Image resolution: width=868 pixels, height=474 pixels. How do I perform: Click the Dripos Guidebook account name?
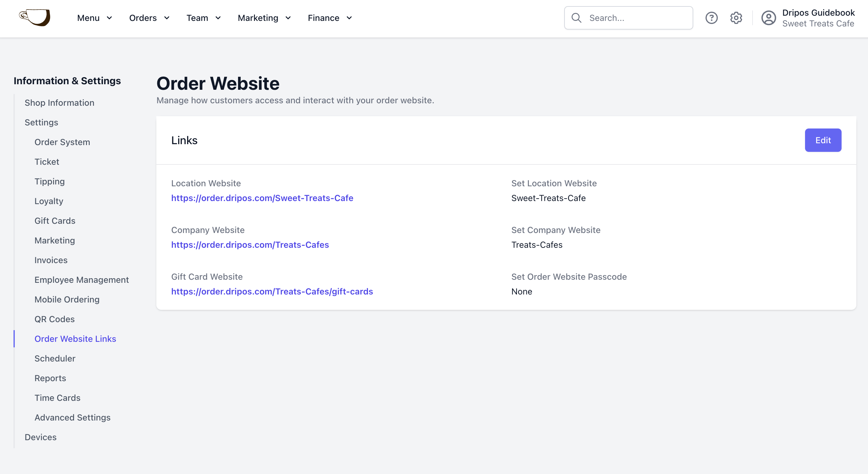click(x=819, y=13)
